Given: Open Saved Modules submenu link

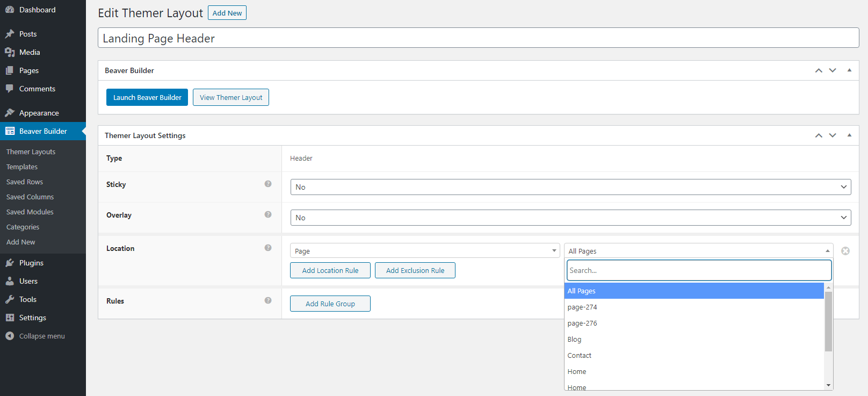Looking at the screenshot, I should click(30, 212).
